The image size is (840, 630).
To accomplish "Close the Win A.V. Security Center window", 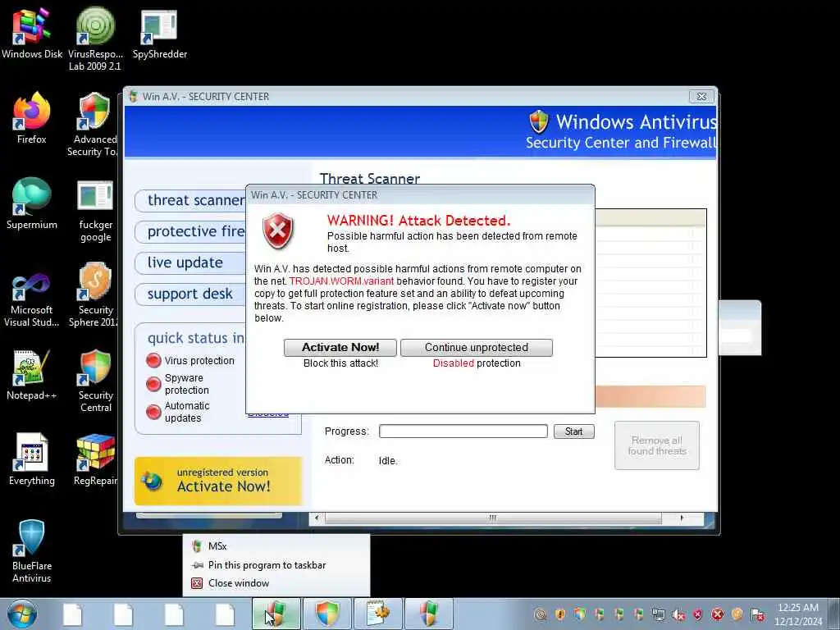I will click(702, 97).
